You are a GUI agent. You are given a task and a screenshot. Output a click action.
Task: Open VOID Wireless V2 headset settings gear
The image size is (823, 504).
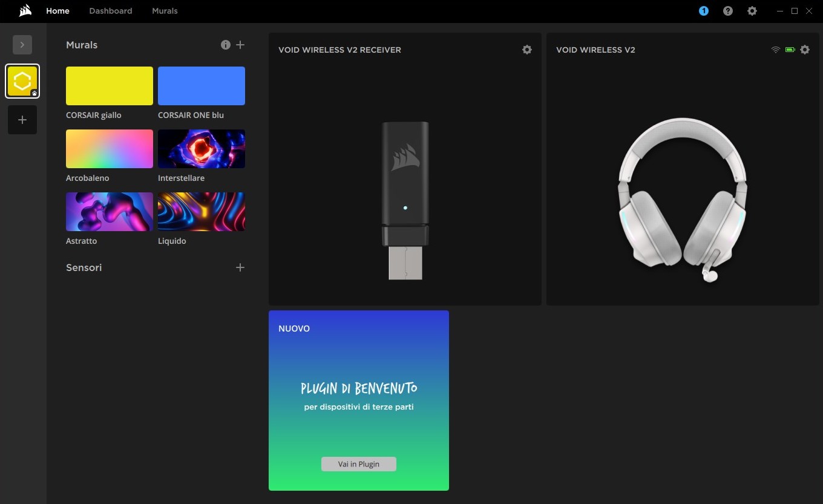(x=804, y=50)
